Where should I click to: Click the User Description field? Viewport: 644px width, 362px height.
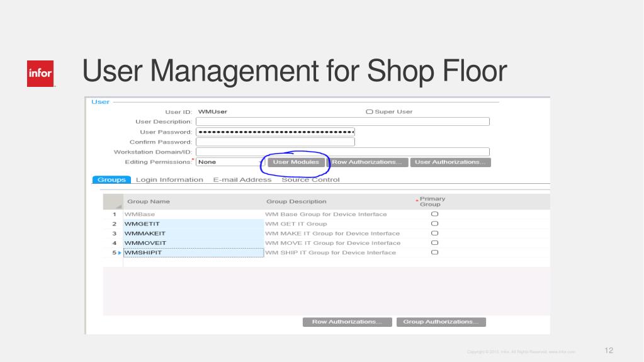342,122
